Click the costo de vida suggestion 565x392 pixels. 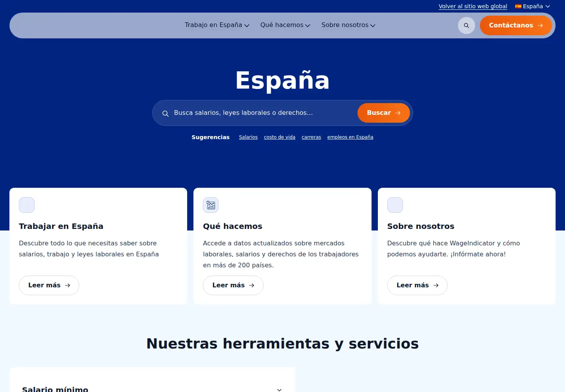click(280, 137)
